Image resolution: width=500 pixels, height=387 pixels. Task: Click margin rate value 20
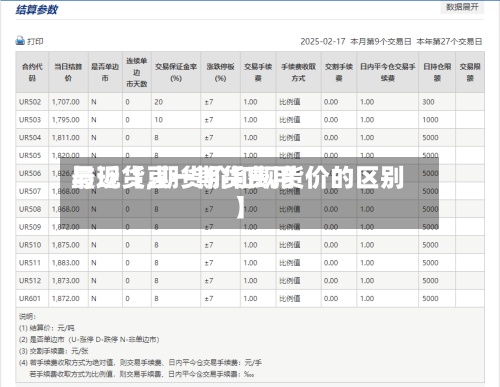click(159, 102)
